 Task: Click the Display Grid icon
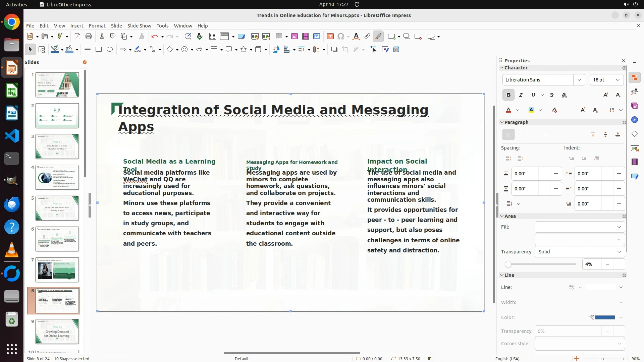coord(212,37)
